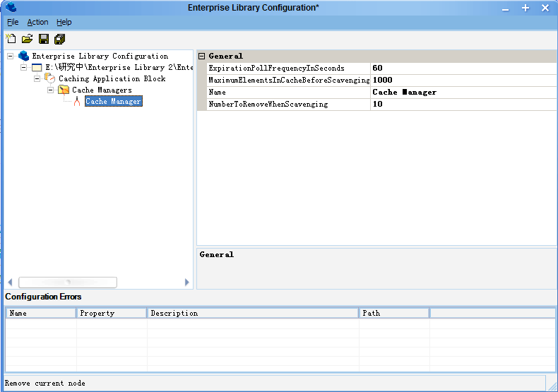558x392 pixels.
Task: Click the window resize grip corner
Action: tap(552, 386)
